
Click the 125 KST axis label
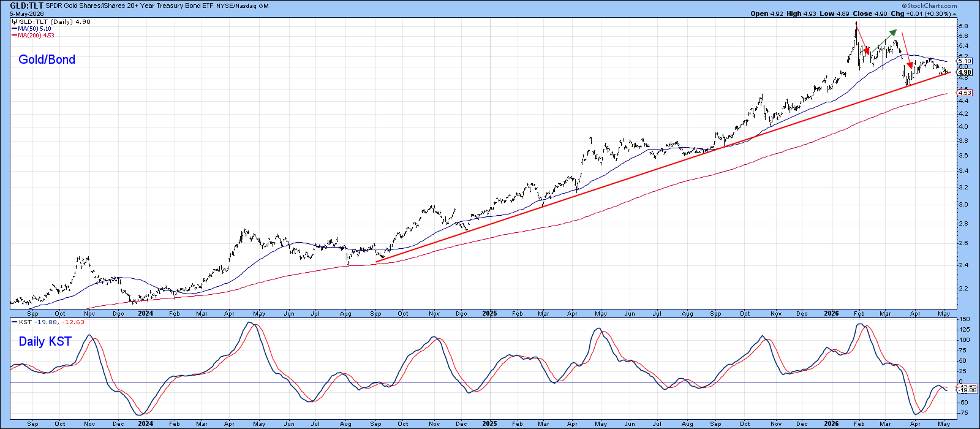[x=964, y=330]
